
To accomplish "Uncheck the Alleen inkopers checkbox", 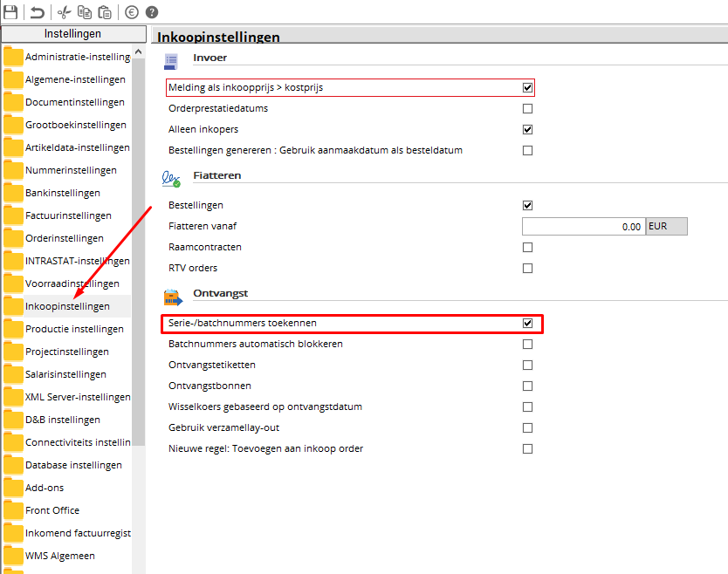I will [x=527, y=130].
